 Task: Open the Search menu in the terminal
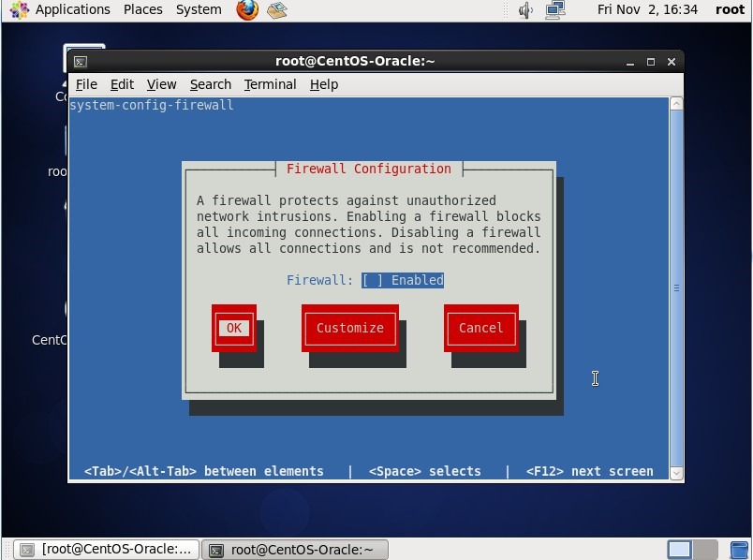[210, 84]
